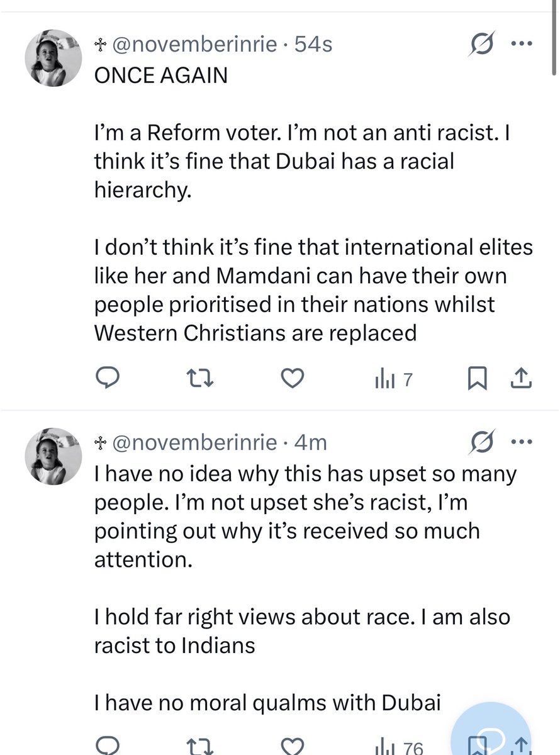Click the 4m timestamp

311,443
